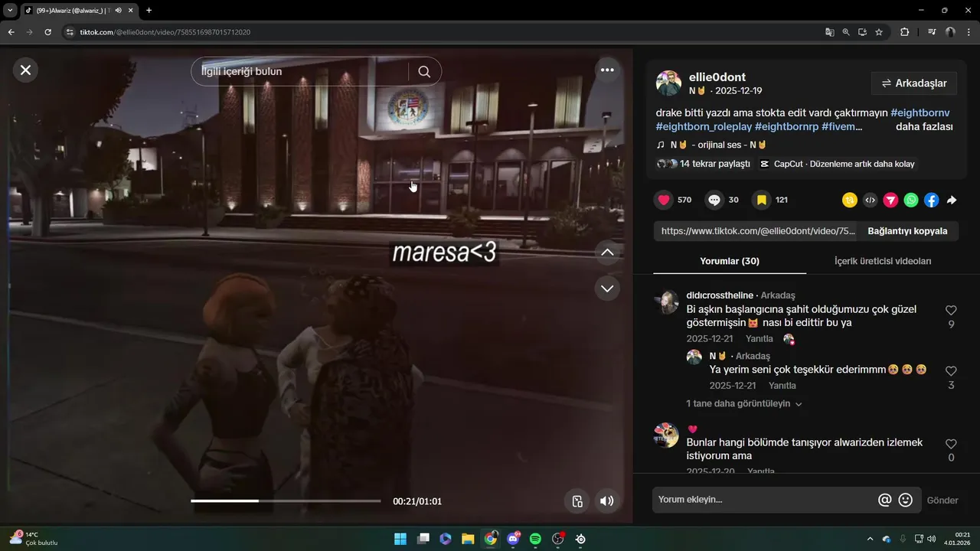Close the TikTok video viewer
Viewport: 980px width, 551px height.
pos(25,70)
